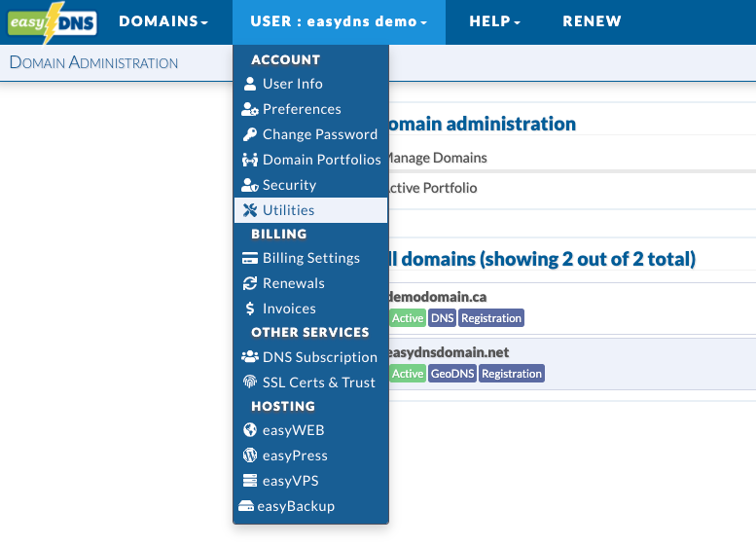Image resolution: width=756 pixels, height=546 pixels.
Task: Open Invoices menu entry
Action: pos(310,309)
